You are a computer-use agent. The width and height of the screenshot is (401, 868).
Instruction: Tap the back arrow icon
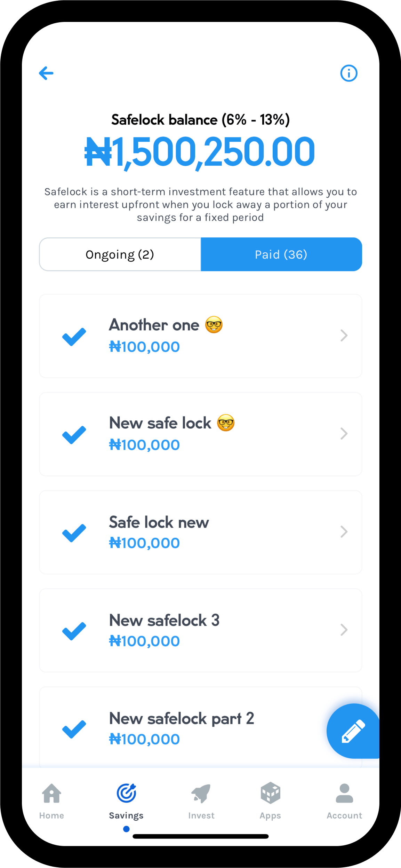coord(46,73)
